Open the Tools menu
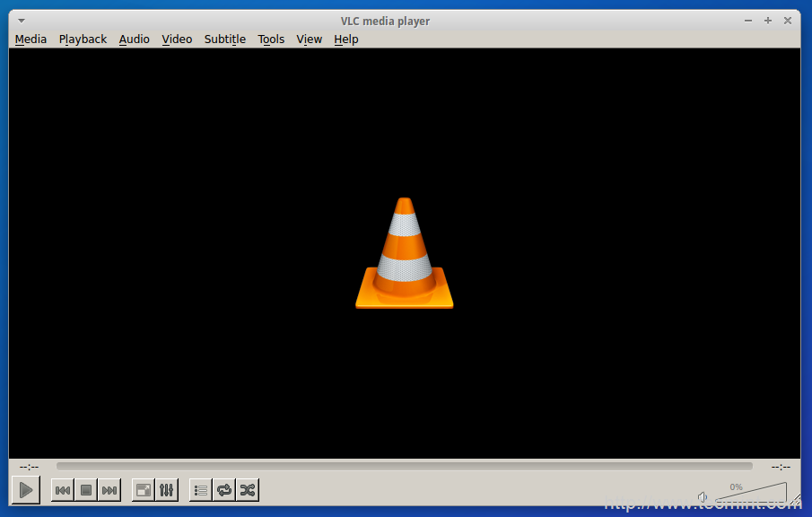Screen dimensions: 812x517 coord(271,39)
